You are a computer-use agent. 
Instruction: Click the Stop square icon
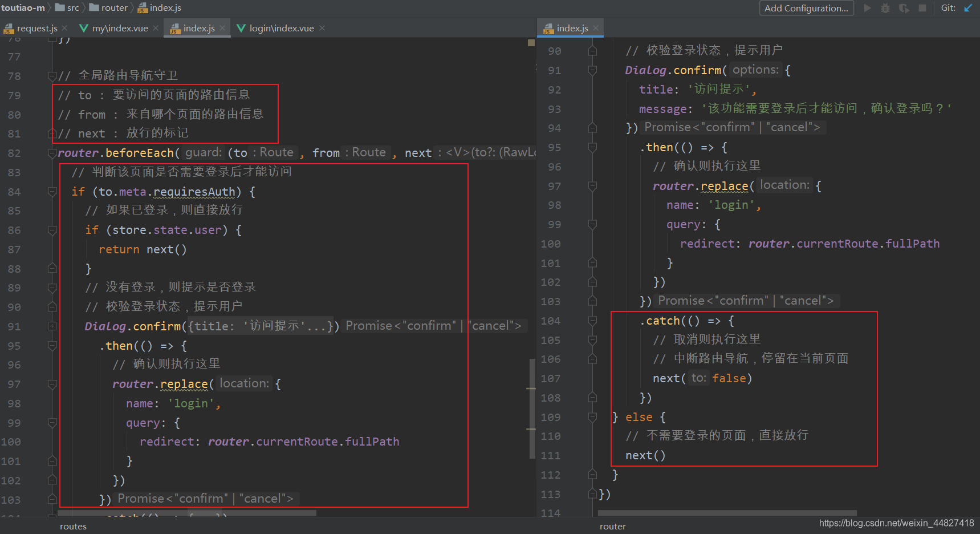click(922, 8)
